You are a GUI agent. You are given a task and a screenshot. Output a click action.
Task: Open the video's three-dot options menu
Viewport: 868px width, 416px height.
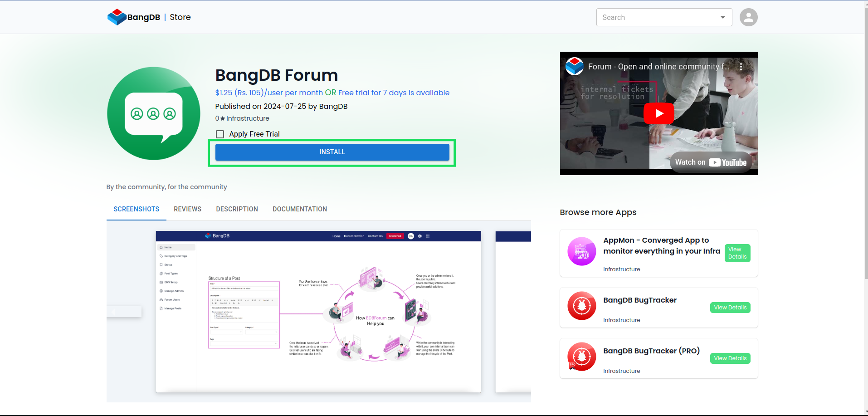741,67
